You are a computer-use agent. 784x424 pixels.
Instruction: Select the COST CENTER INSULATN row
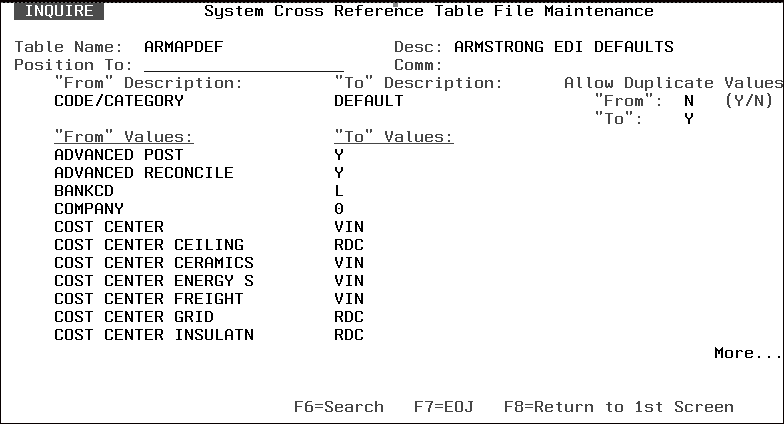pyautogui.click(x=154, y=335)
